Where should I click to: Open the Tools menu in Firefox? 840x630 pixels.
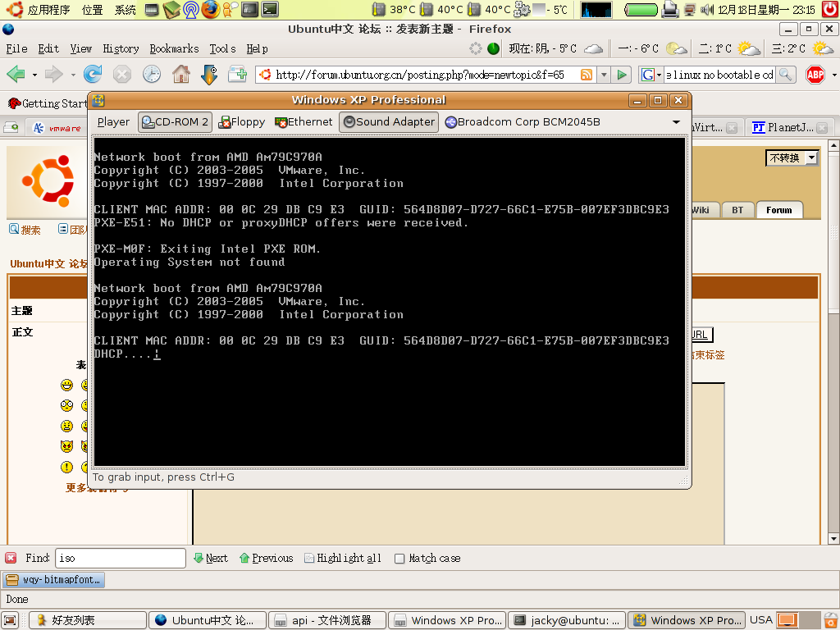(x=222, y=48)
